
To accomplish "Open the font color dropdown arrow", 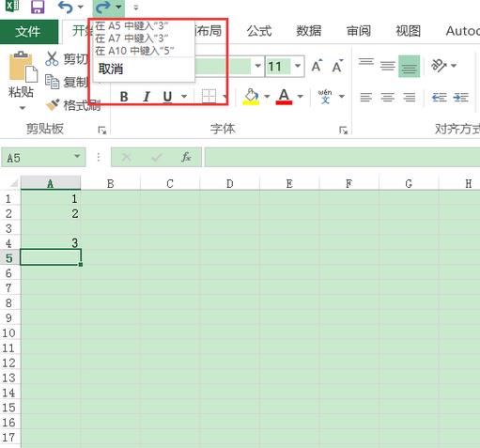I will [x=301, y=96].
